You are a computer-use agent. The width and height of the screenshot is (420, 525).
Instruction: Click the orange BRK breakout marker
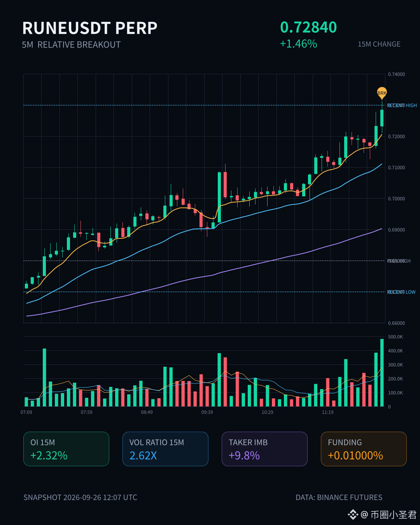tap(382, 93)
